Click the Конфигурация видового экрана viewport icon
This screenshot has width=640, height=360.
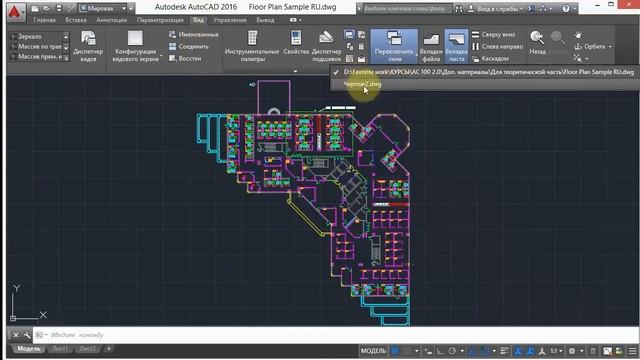135,38
